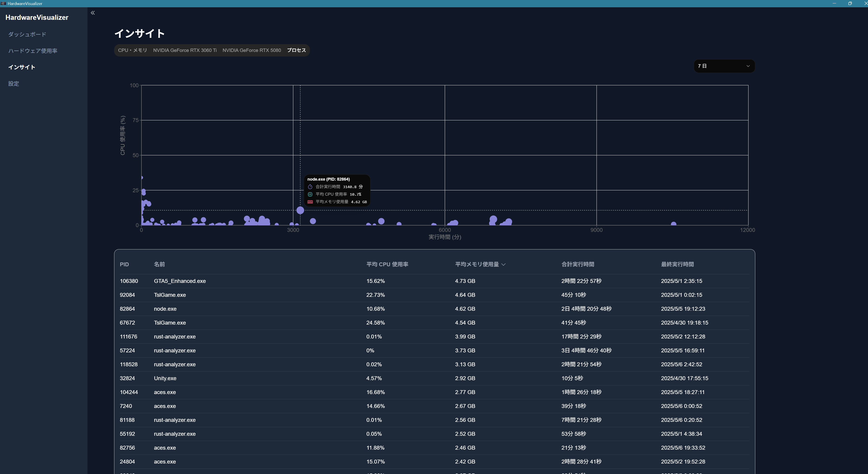Open NVIDIA GeForce RTX 3060 Ti tab
Image resolution: width=868 pixels, height=474 pixels.
click(x=185, y=50)
